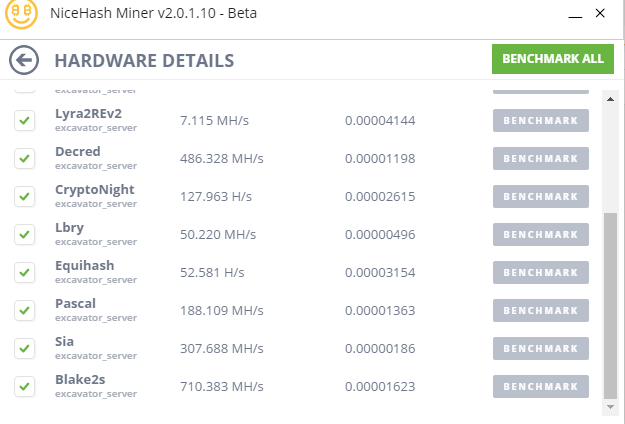This screenshot has height=424, width=625.
Task: Click the 0.00000496 profitability value
Action: 380,234
